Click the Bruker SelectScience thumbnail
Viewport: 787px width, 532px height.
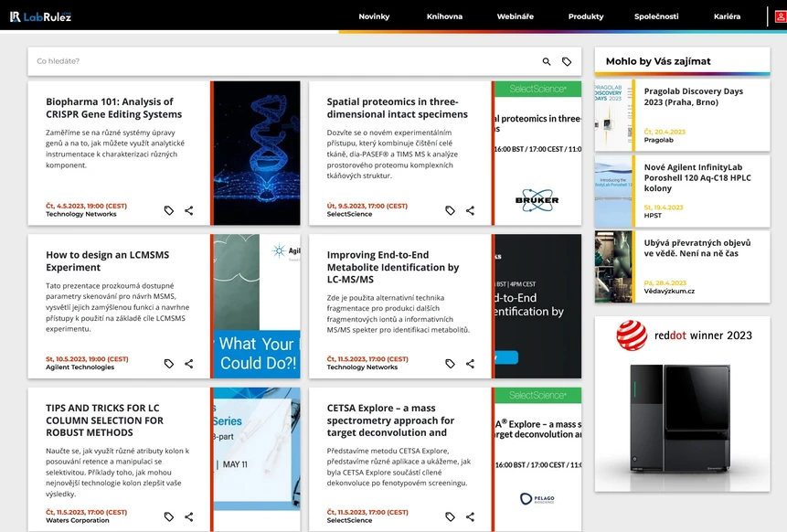pos(538,153)
